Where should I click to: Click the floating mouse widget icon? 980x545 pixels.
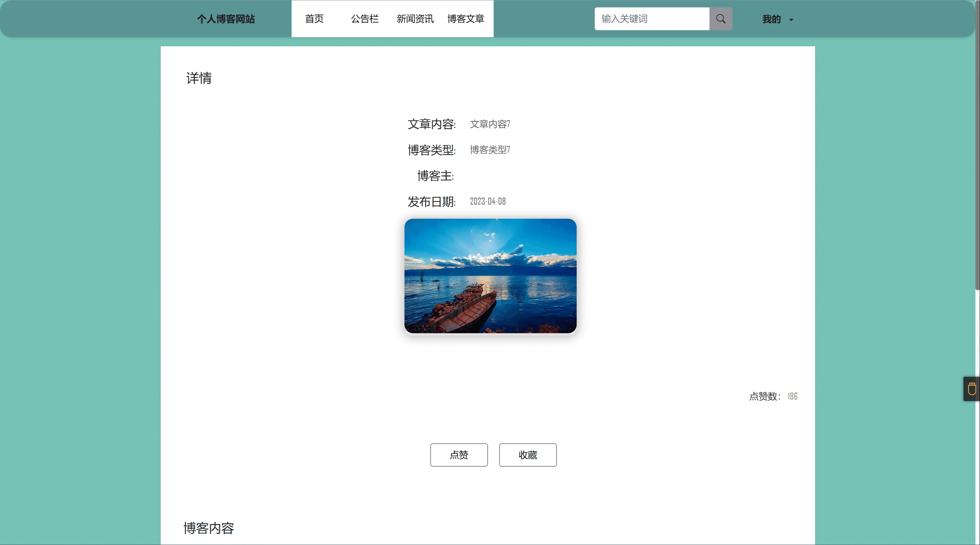coord(972,389)
